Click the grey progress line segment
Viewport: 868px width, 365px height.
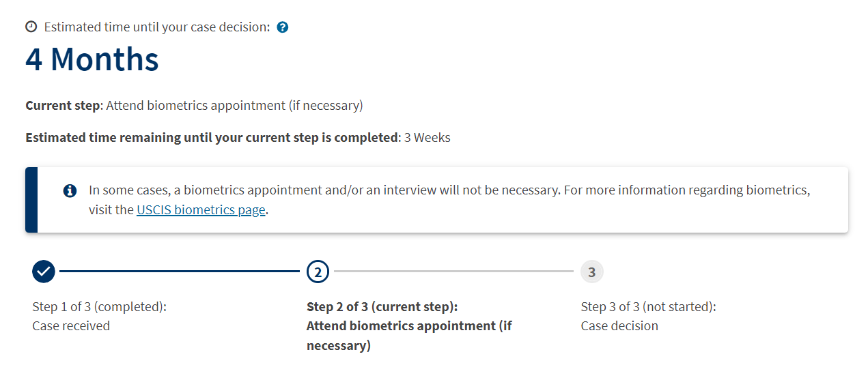tap(454, 272)
